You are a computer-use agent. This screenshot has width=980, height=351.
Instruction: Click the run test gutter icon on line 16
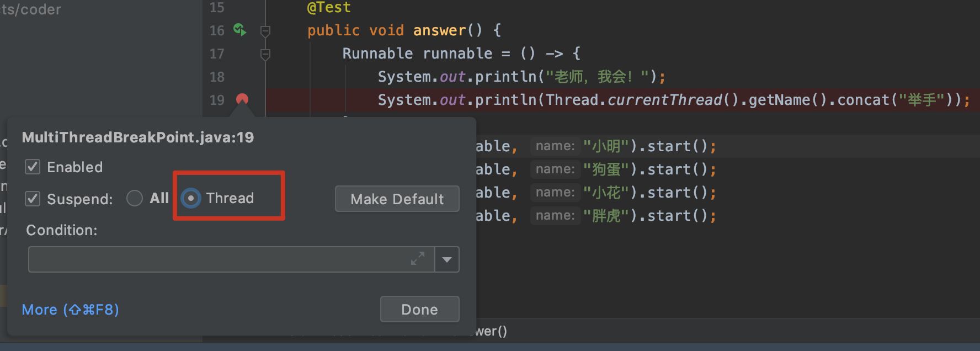[239, 30]
